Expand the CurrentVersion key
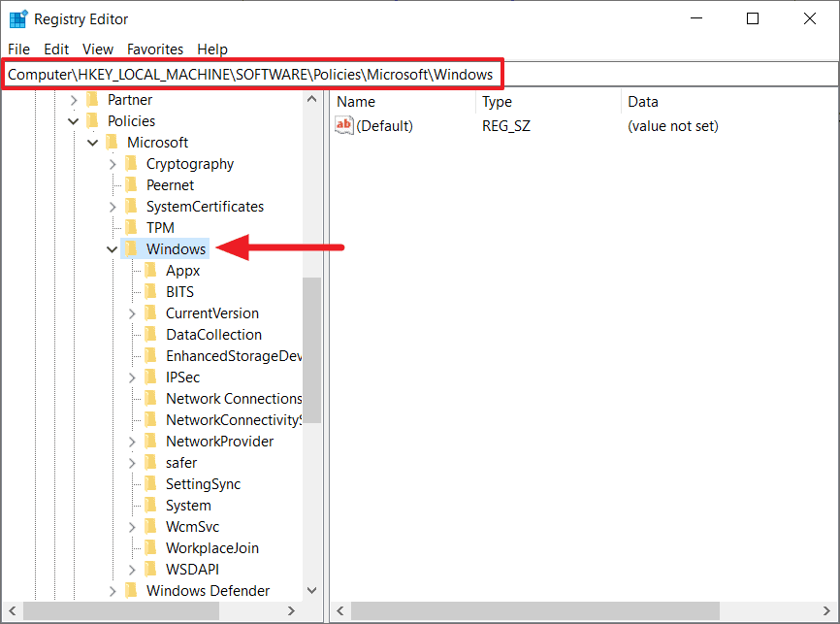Screen dimensions: 840x624 coord(132,313)
